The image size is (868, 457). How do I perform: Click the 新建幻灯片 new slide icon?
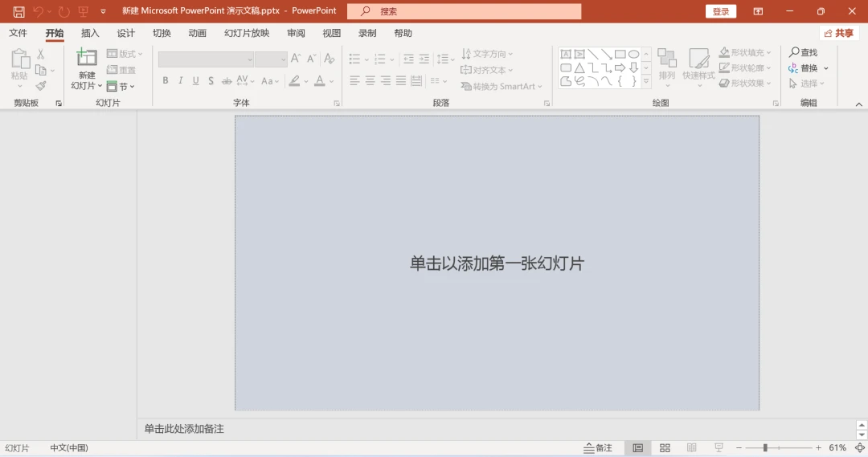87,58
